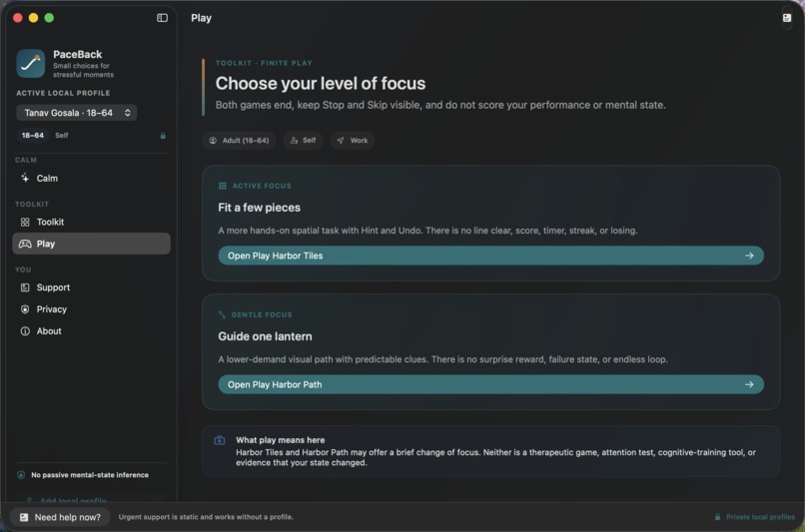Click the Fit a few pieces heading
The width and height of the screenshot is (805, 532).
[x=260, y=208]
